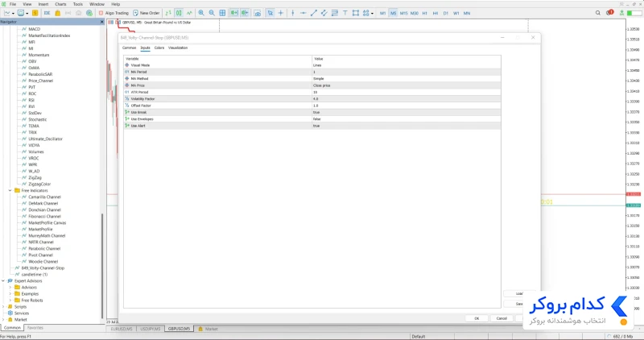Switch to bar chart icon
Viewport: 644px width, 340px height.
tap(168, 13)
